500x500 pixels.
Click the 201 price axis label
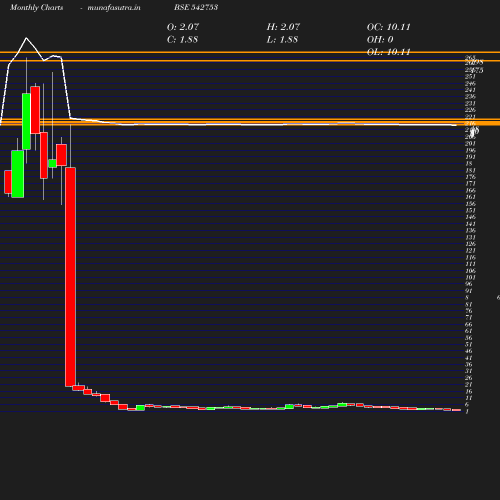click(x=470, y=144)
